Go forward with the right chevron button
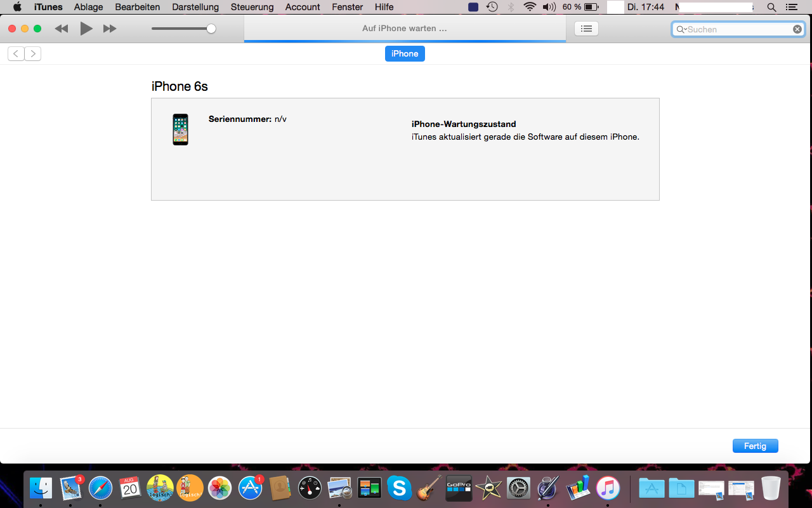 (x=33, y=53)
